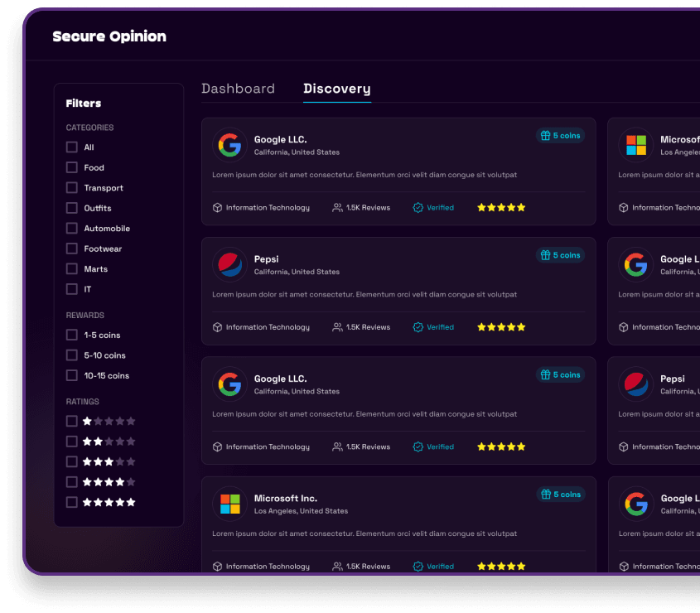700x613 pixels.
Task: Click the Filters panel heading
Action: pos(84,104)
